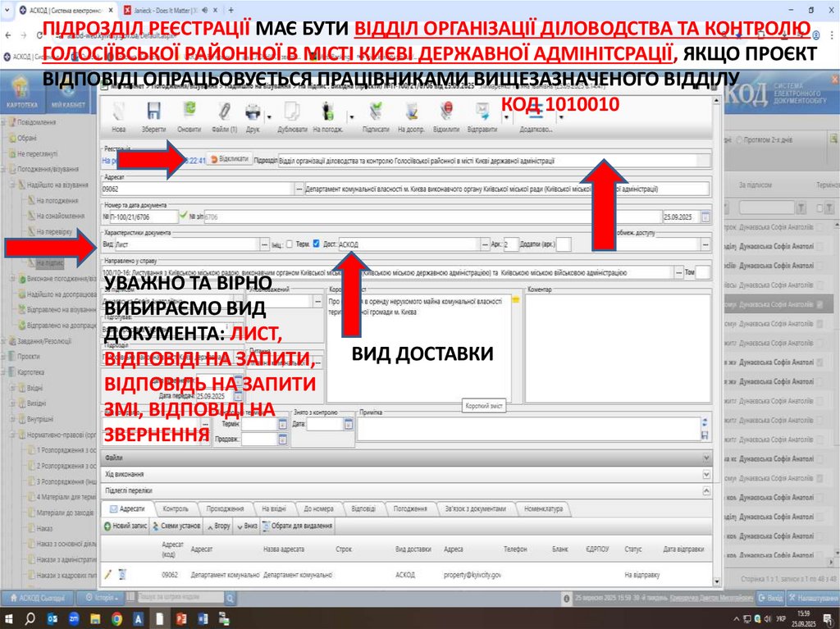Reject the document with the Відхилити icon
The width and height of the screenshot is (840, 629).
click(x=446, y=112)
